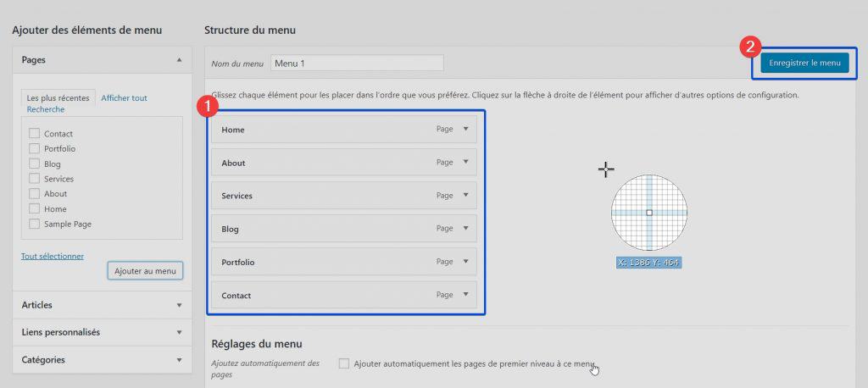
Task: Open the Blog menu item options arrow
Action: (465, 228)
